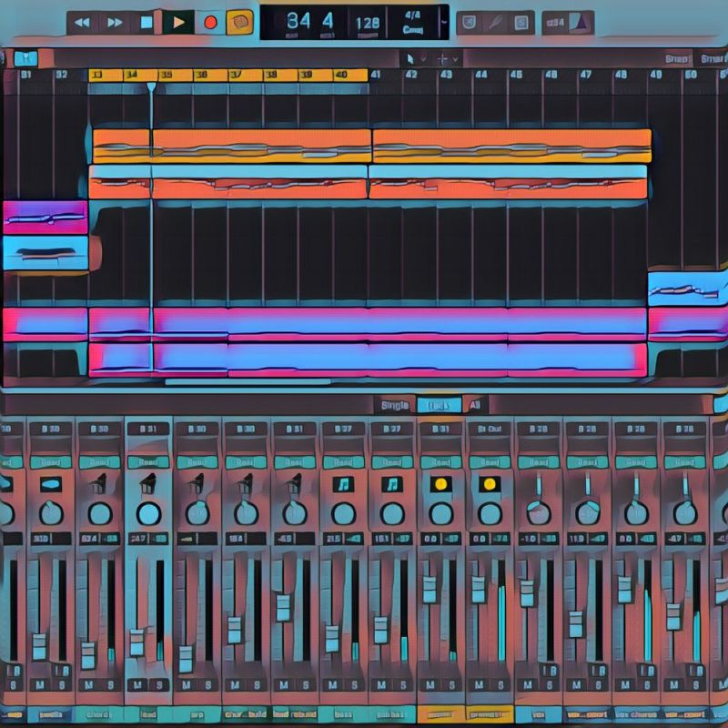Select the orange audio region starting bar 41
Screen dimensions: 728x728
(511, 146)
